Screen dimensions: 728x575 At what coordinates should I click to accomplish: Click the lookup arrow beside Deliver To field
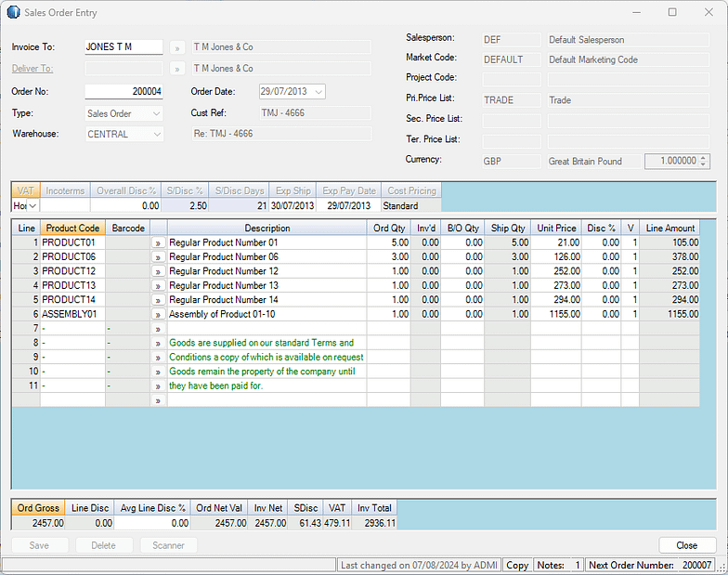pyautogui.click(x=177, y=69)
